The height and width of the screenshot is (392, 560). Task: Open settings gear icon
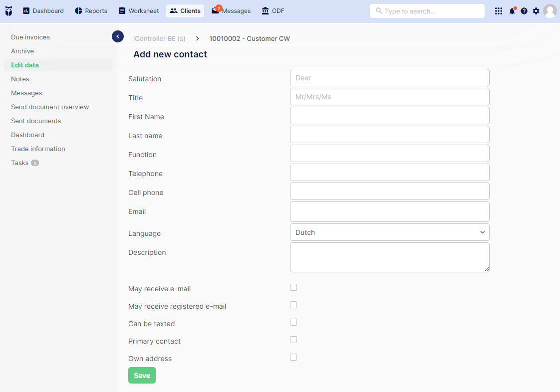click(x=536, y=11)
